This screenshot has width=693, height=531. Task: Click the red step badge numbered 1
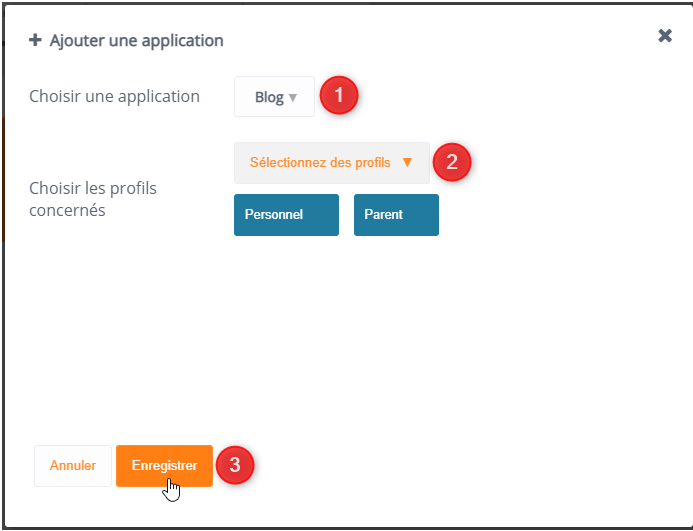[x=338, y=96]
